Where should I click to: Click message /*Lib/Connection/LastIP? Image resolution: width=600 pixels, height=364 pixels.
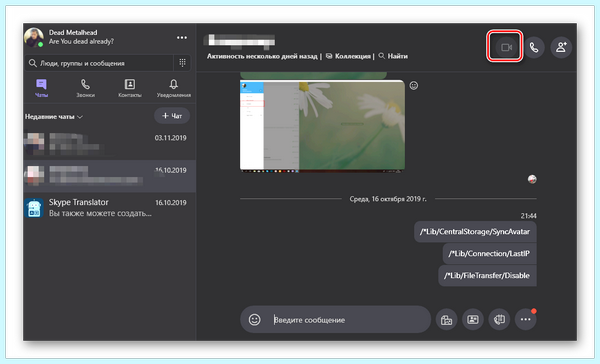click(x=489, y=253)
